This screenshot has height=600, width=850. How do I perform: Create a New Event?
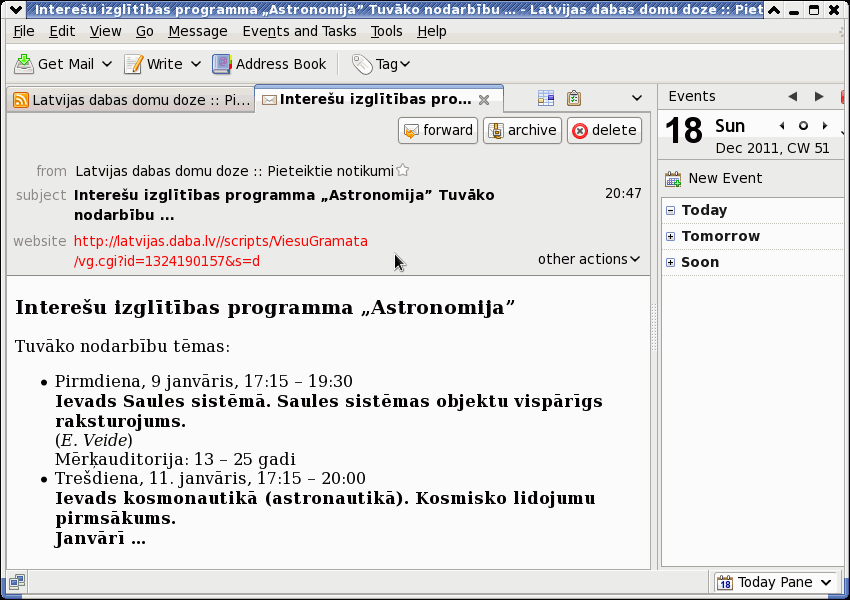coord(713,178)
